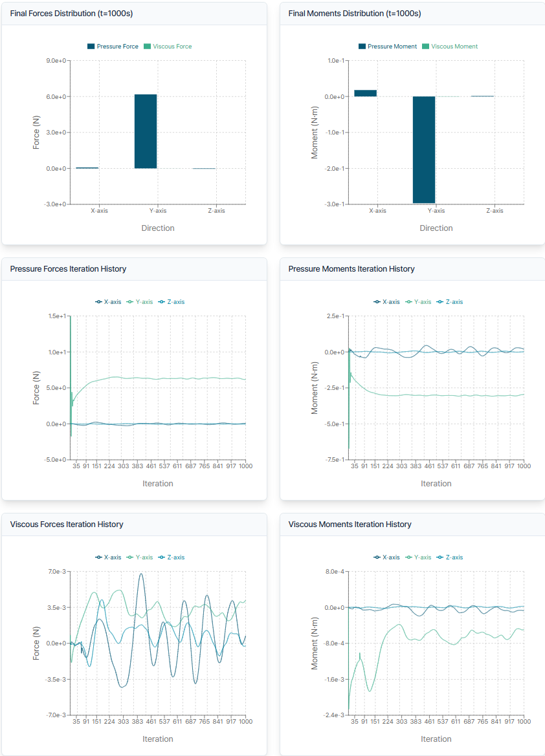Screen dimensions: 545x756
Task: Click the Iteration label under Pressure Forces chart
Action: (158, 484)
